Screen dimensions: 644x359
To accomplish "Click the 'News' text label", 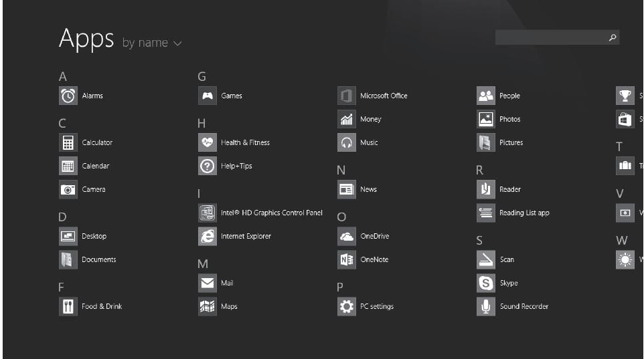I will [x=368, y=190].
